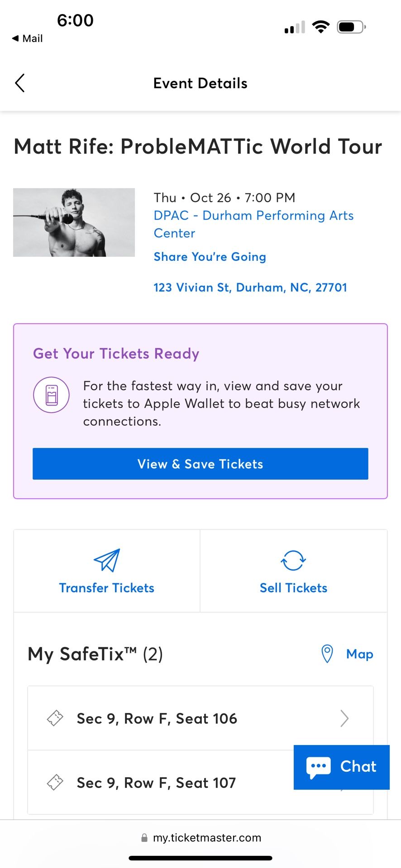The height and width of the screenshot is (868, 401).
Task: Expand Sec 9, Row F, Seat 106 chevron
Action: coord(344,718)
